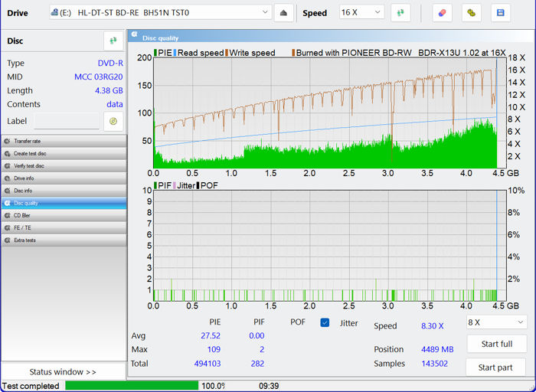This screenshot has height=392, width=536.
Task: Open the Create test disc section
Action: 64,153
